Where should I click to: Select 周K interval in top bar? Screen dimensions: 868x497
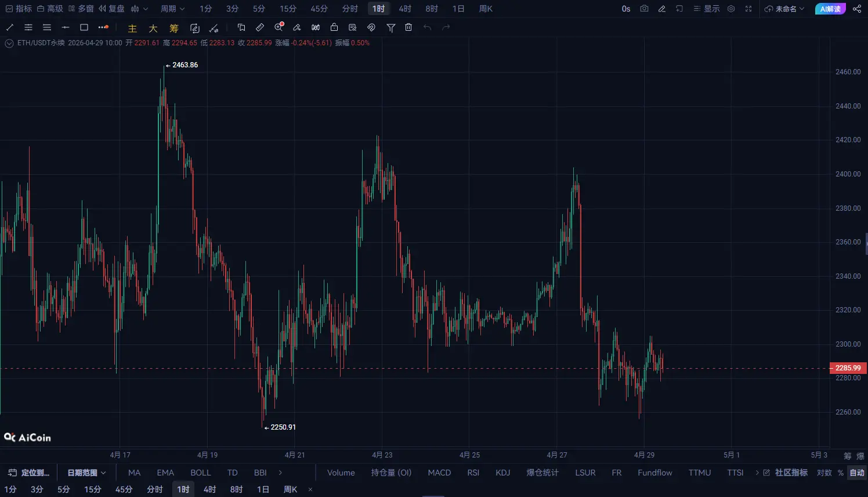tap(486, 9)
